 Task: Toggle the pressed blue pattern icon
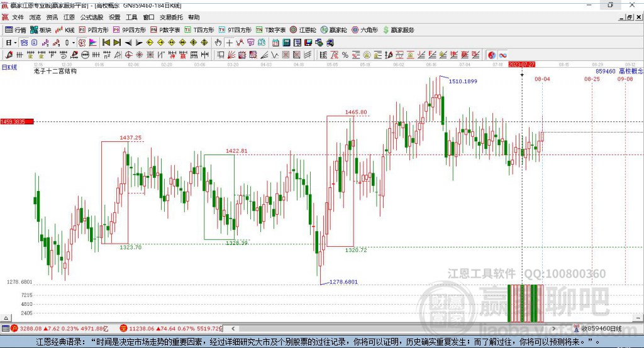[24, 43]
